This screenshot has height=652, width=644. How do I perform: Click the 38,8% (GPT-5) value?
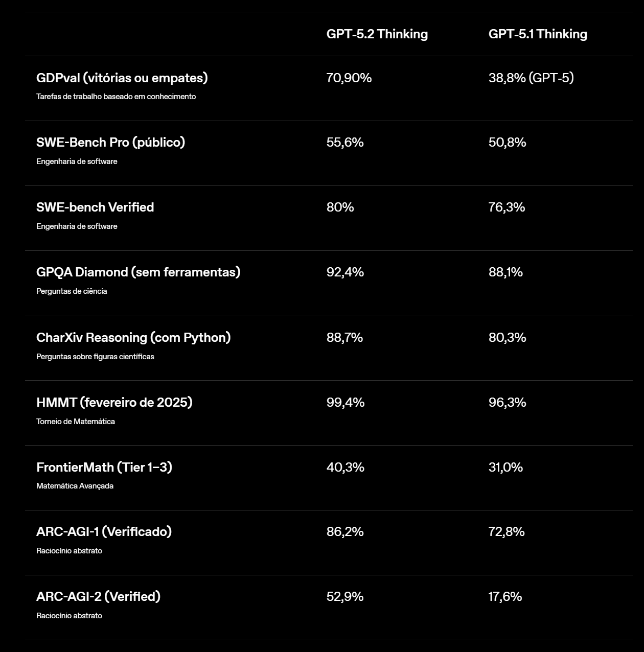coord(531,78)
